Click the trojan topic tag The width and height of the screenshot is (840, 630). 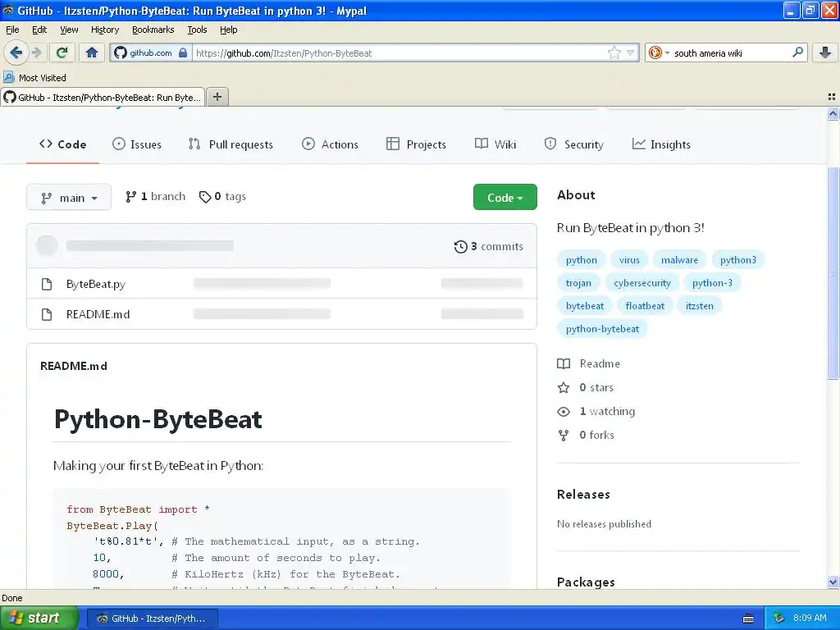(x=578, y=283)
